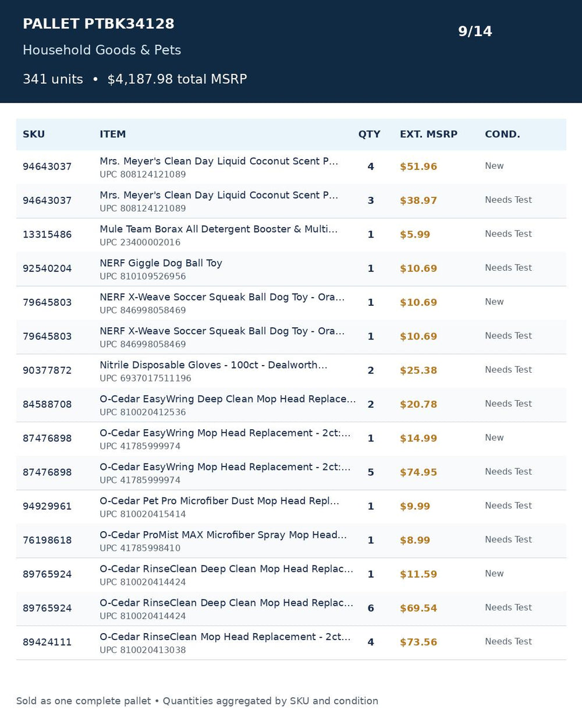Click Nitrile Disposable Gloves item name
Screen dimensions: 582x728
[213, 365]
